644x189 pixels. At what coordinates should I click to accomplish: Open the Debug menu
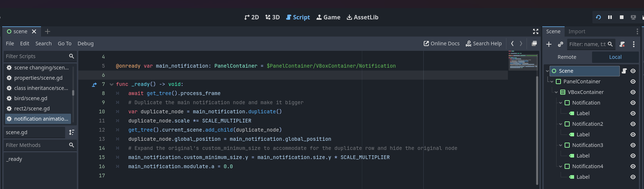point(85,44)
